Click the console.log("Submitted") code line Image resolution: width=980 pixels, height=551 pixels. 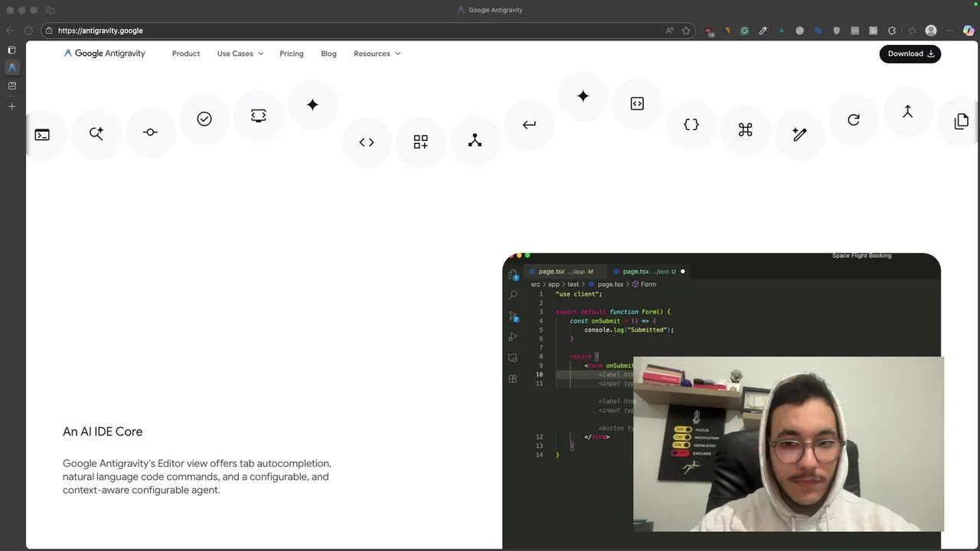[629, 330]
